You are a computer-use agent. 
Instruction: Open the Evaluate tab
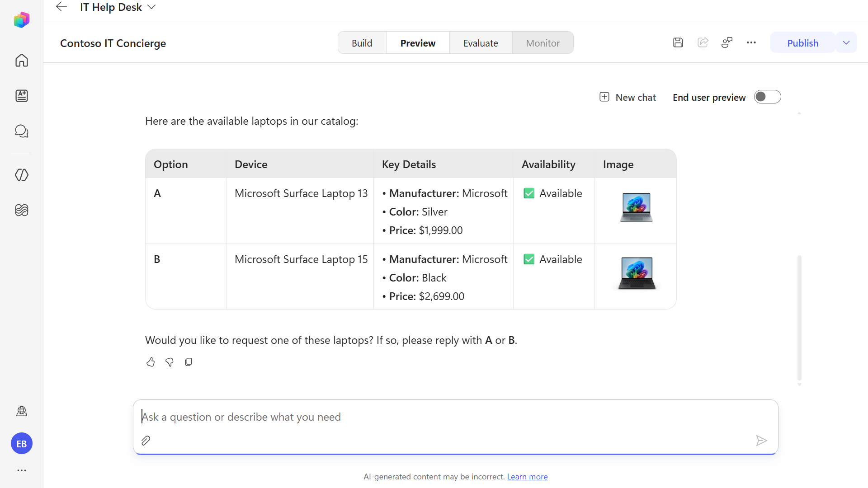coord(481,43)
